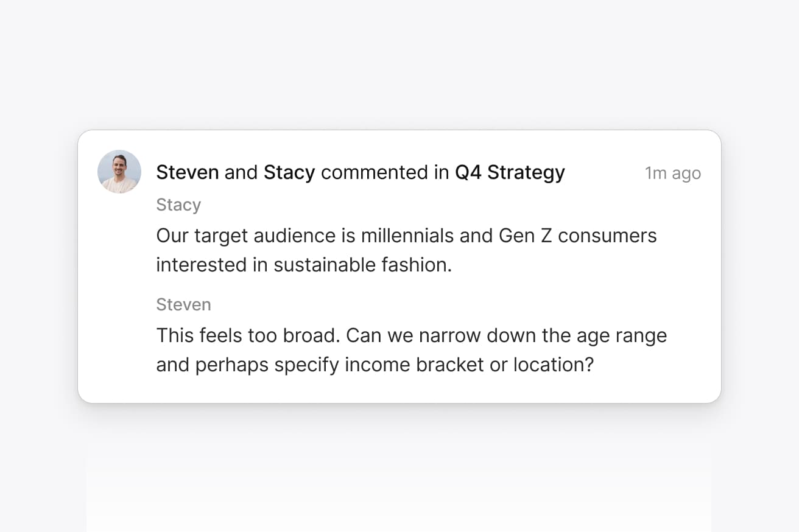Click the word "and" between header names
The height and width of the screenshot is (532, 799).
pos(241,173)
